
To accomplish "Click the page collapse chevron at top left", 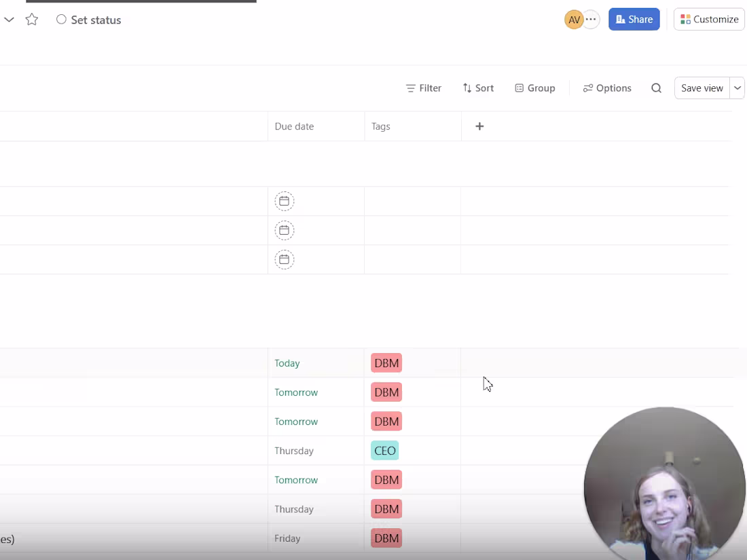I will [x=9, y=20].
